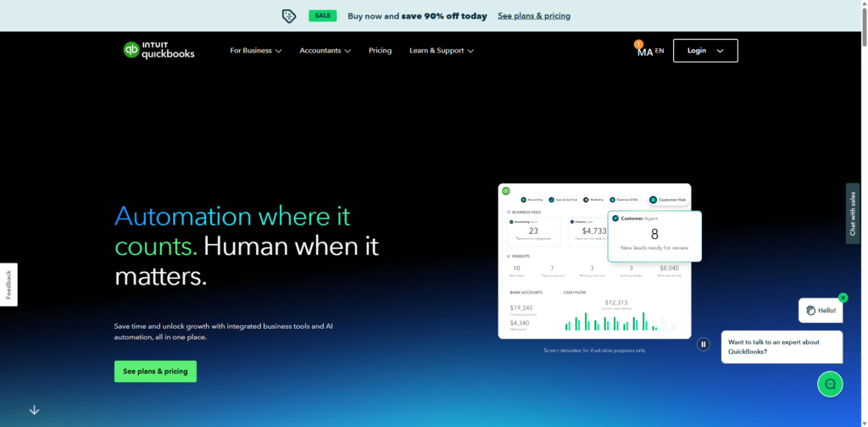Screen dimensions: 868x427
Task: Click the green See plans & pricing button
Action: point(155,371)
